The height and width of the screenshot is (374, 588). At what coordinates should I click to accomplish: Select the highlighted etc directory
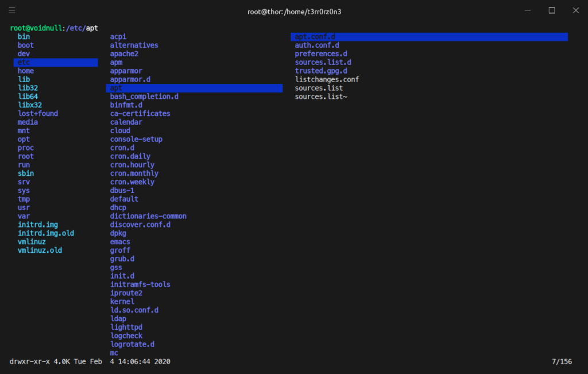24,62
